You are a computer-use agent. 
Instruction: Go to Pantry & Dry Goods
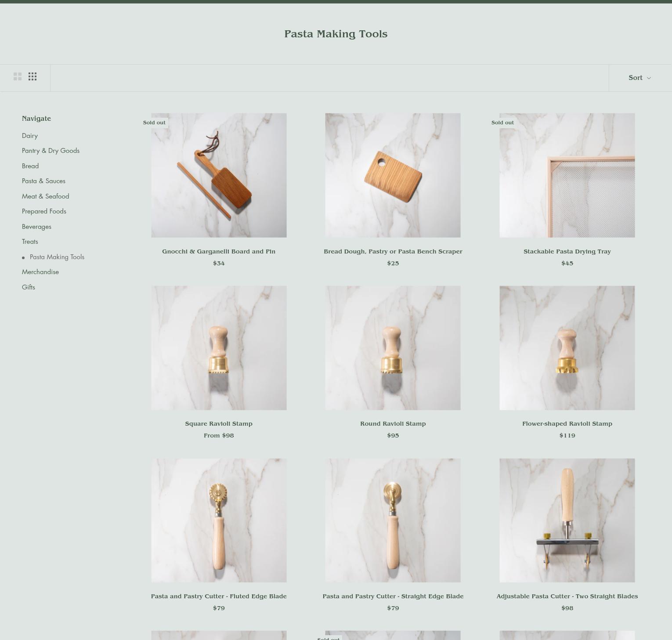click(x=51, y=151)
